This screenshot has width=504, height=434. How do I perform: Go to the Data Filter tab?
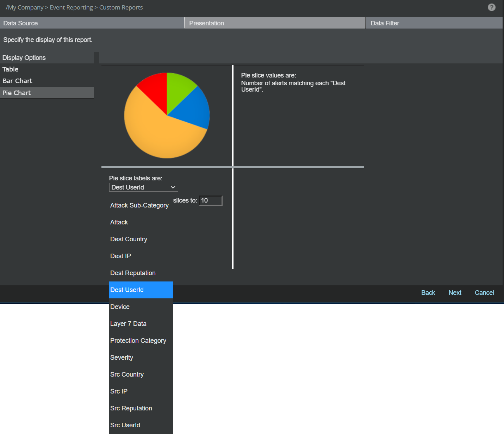click(434, 23)
